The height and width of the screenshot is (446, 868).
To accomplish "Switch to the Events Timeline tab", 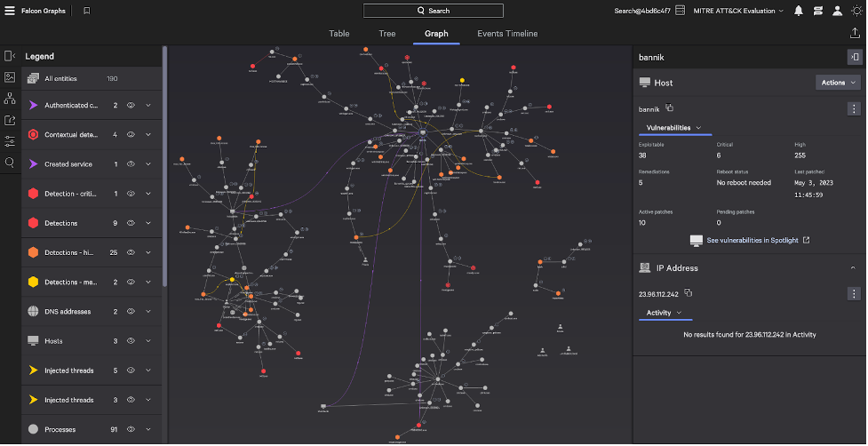I will (x=506, y=34).
